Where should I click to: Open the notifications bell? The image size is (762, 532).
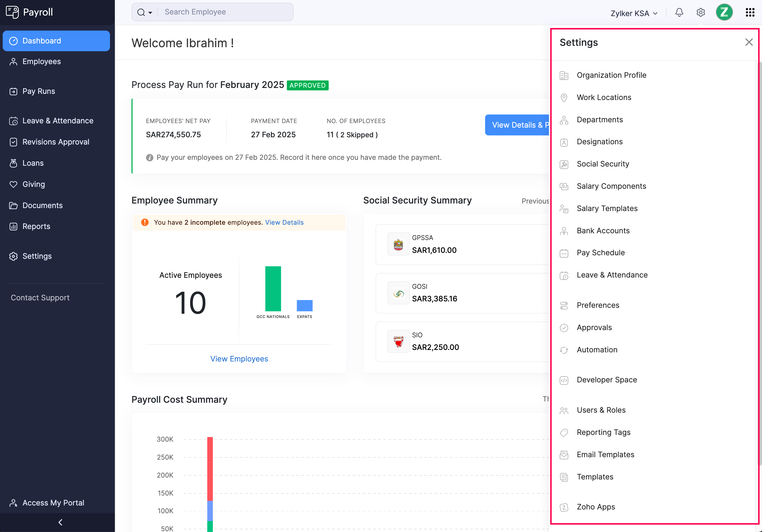679,12
